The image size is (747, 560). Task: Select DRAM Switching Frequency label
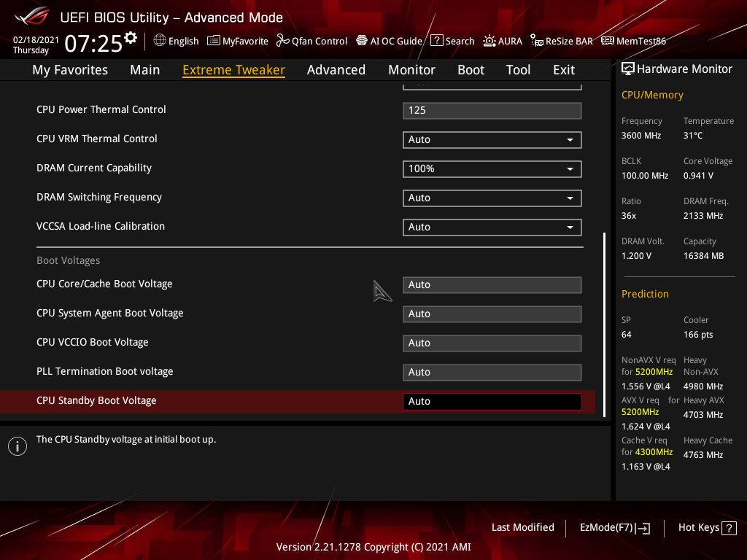99,197
